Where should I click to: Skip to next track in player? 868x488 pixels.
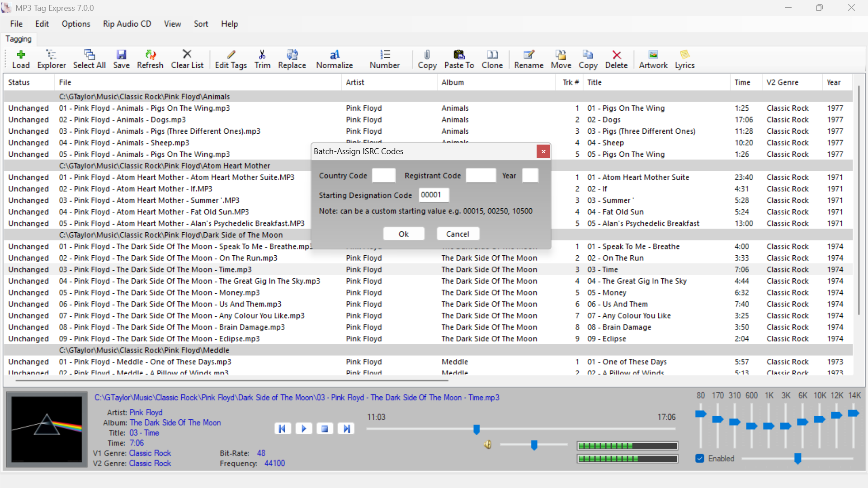(x=346, y=428)
